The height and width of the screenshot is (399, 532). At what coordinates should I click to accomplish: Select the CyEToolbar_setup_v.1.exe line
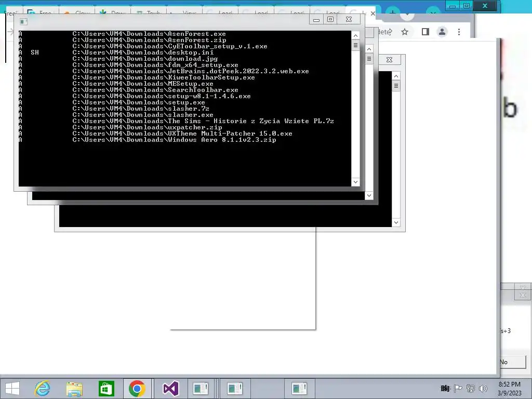tap(170, 46)
